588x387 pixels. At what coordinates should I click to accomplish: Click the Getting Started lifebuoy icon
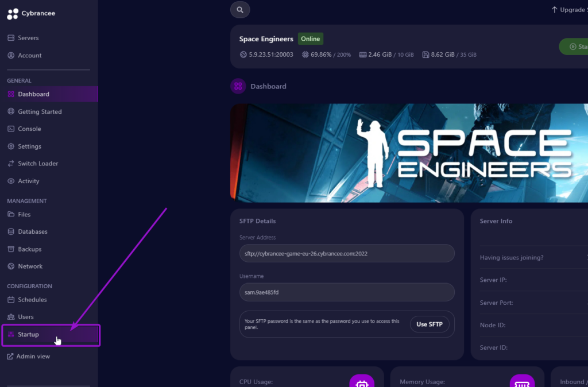[x=11, y=111]
